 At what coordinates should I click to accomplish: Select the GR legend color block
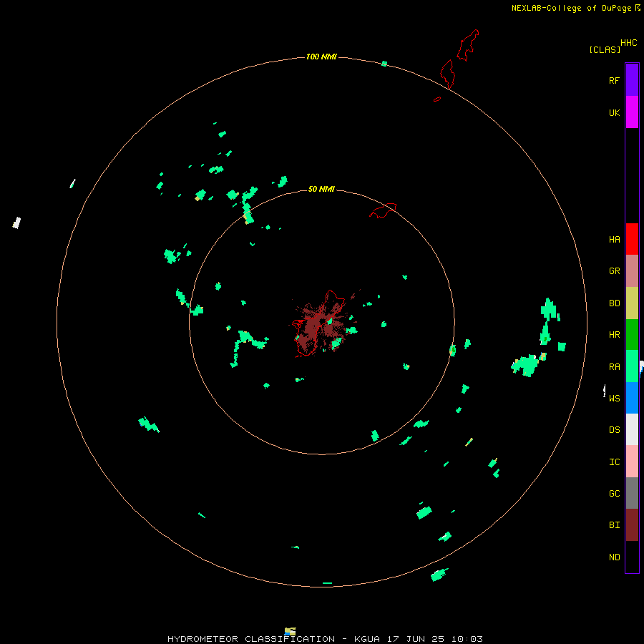tap(632, 271)
